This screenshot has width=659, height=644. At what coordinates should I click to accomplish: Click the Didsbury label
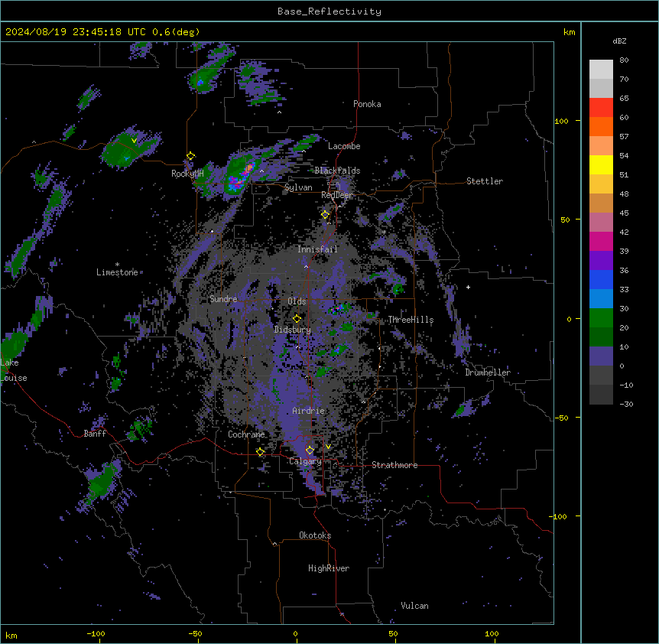293,330
